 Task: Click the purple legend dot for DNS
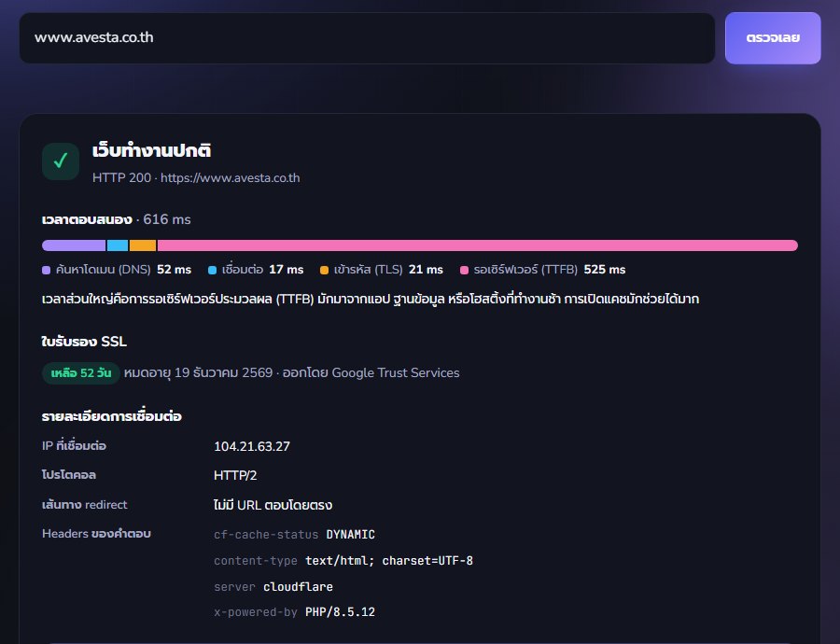pos(46,270)
